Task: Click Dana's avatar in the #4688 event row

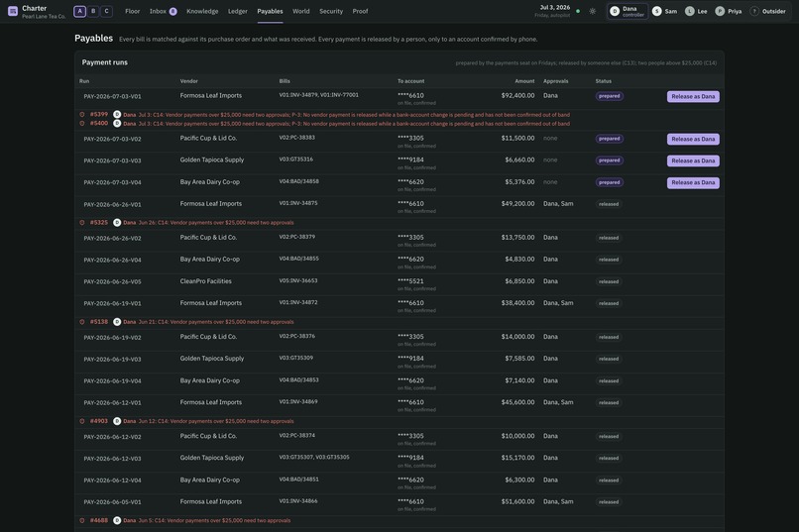Action: (117, 520)
